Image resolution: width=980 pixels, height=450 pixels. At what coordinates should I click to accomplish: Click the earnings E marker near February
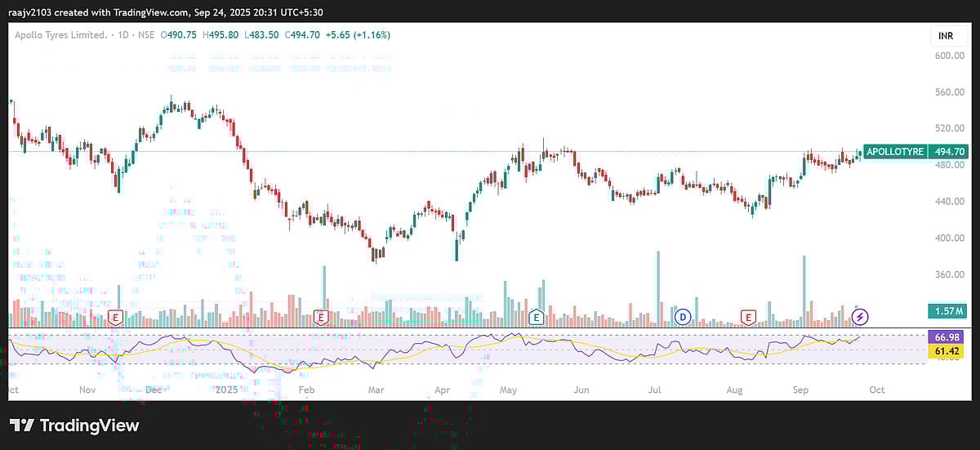[321, 316]
